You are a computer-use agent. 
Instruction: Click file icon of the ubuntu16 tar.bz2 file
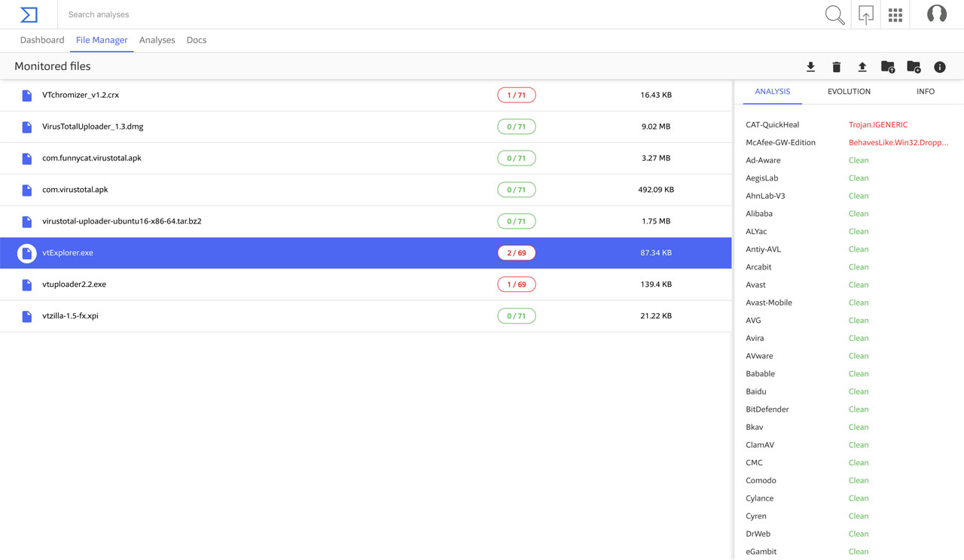[27, 222]
